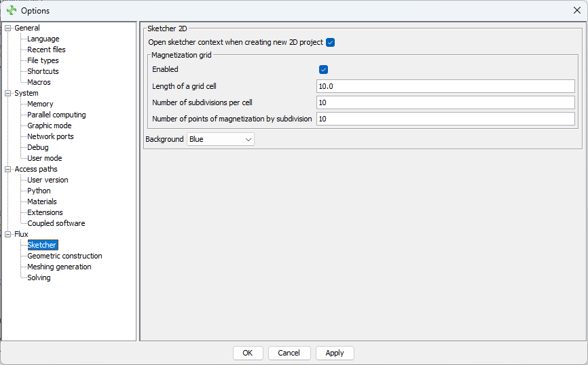Open the Background color dropdown
The image size is (588, 365).
[221, 139]
